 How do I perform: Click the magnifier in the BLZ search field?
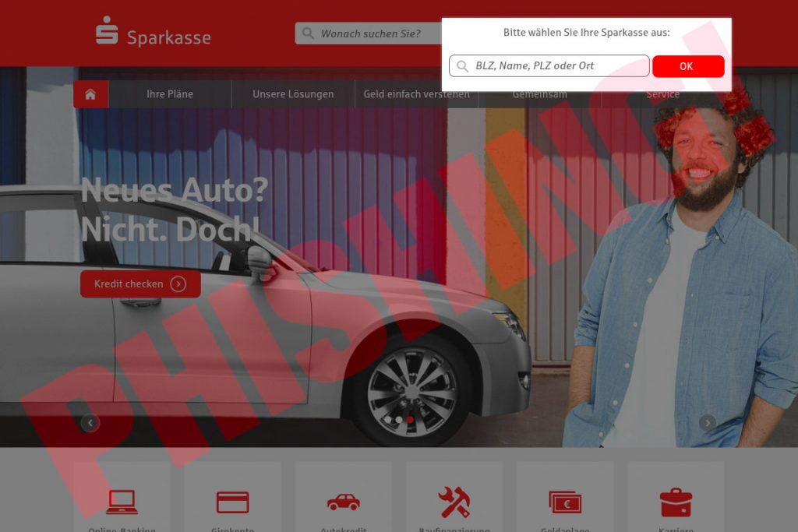click(462, 66)
